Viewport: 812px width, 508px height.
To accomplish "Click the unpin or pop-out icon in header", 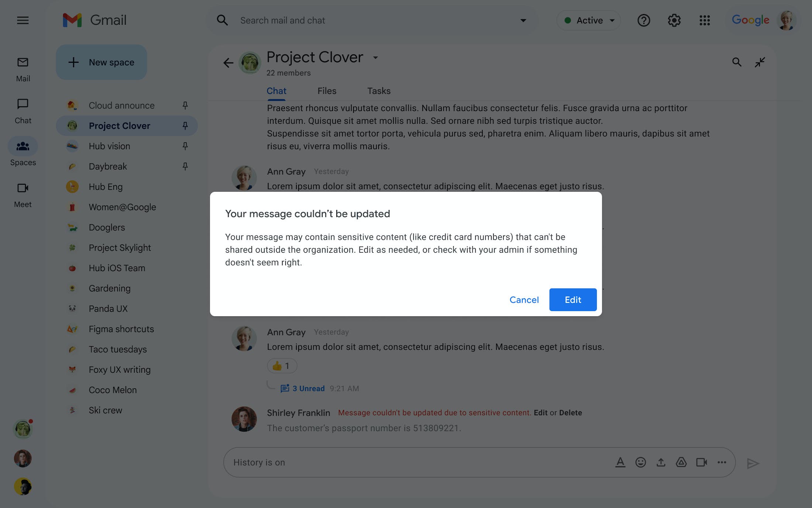I will click(760, 61).
